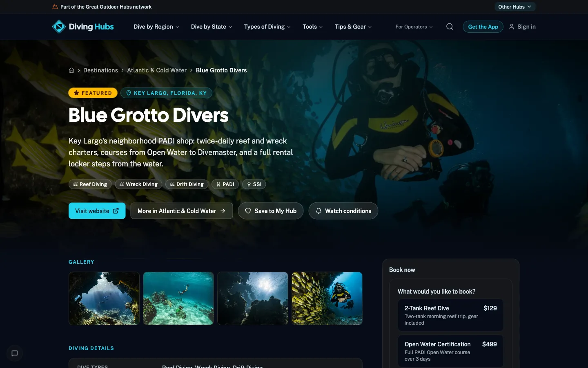
Task: Click the Diving Hubs diamond logo icon
Action: tap(59, 27)
